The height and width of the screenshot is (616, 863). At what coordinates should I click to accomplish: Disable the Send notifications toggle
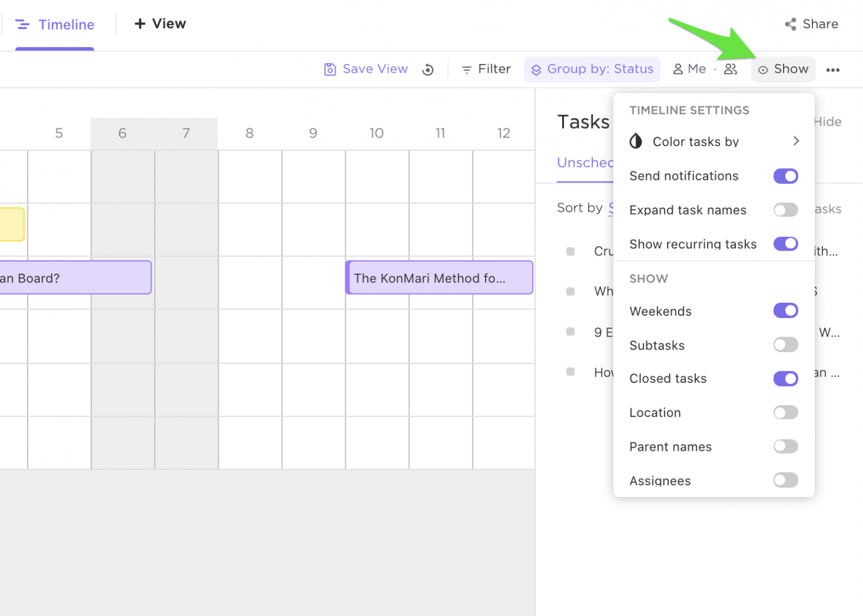(785, 176)
